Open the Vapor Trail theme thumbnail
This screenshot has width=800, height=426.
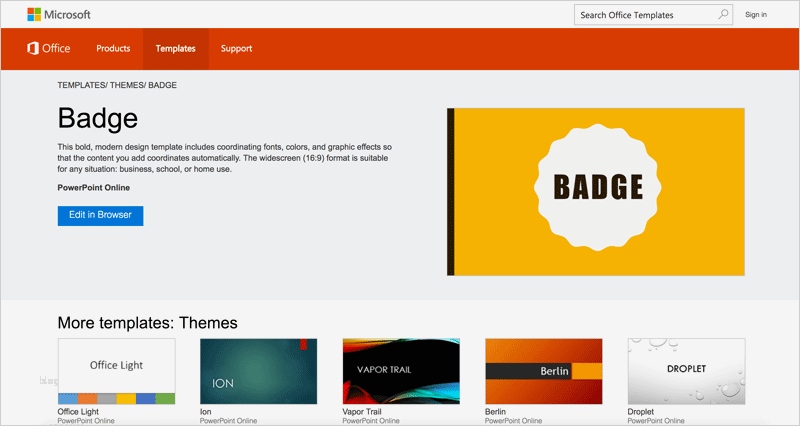click(401, 371)
